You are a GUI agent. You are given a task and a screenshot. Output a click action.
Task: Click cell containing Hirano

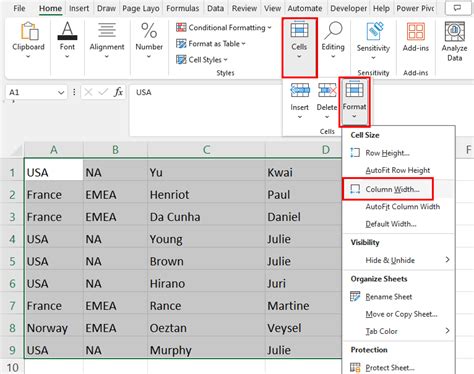pos(206,284)
